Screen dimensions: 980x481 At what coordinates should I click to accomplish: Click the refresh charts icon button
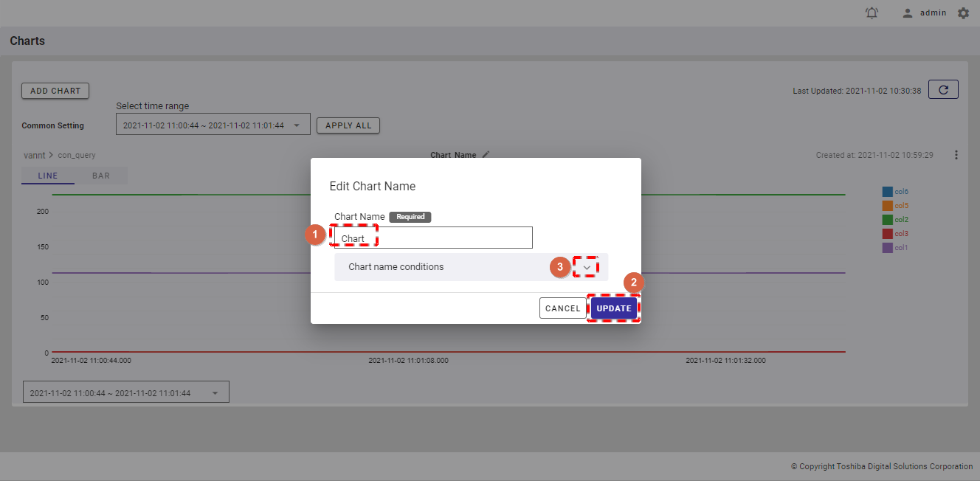943,90
